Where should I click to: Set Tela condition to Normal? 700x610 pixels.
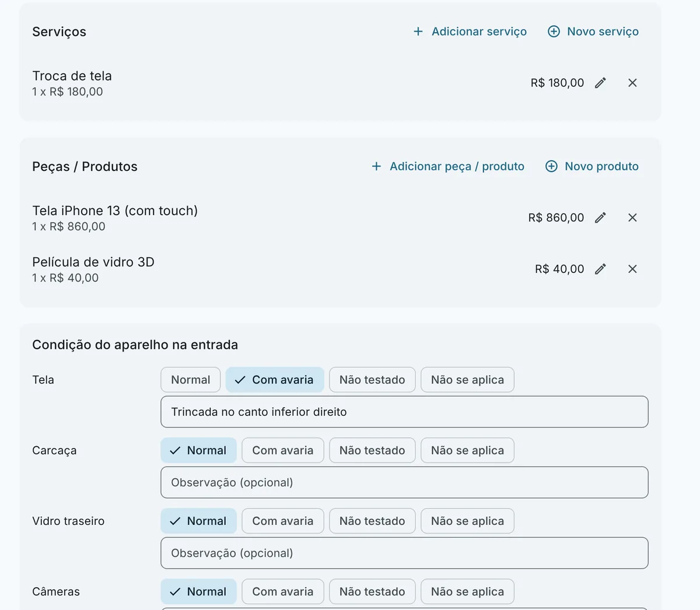[x=191, y=380]
